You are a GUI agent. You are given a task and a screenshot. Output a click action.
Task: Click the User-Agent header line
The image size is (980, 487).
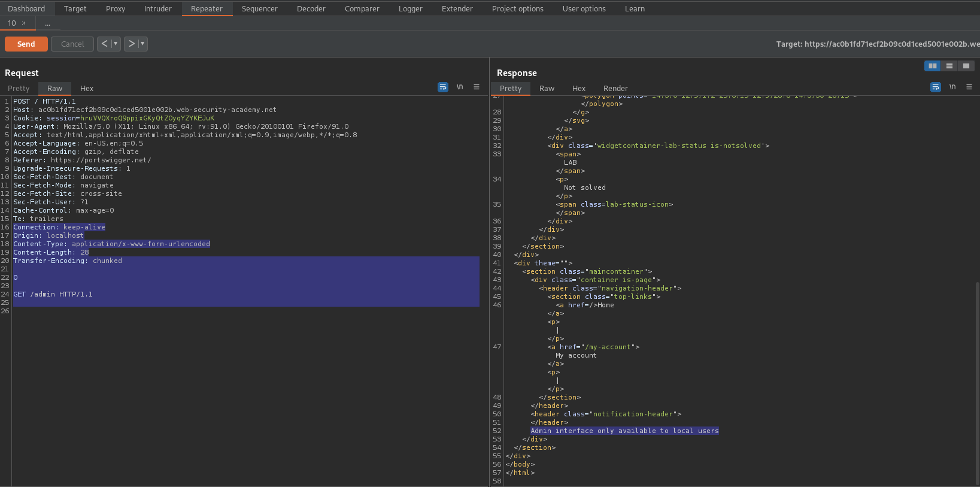pyautogui.click(x=181, y=126)
